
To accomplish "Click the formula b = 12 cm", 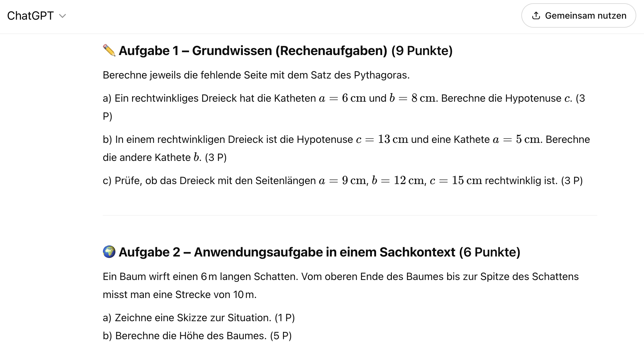I will (x=398, y=181).
